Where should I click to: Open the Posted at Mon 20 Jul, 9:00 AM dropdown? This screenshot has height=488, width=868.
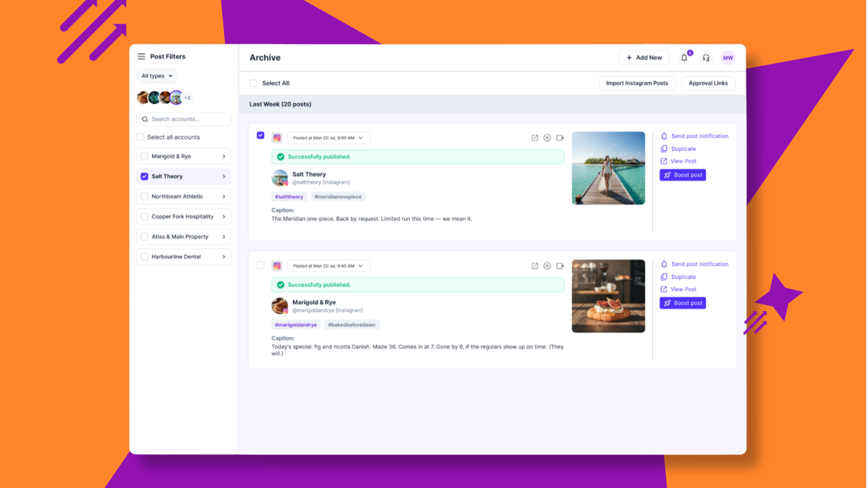pyautogui.click(x=328, y=137)
